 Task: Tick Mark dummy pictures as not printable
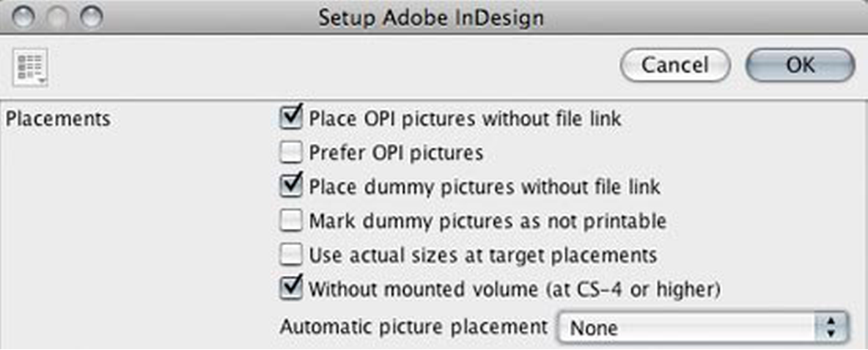292,219
